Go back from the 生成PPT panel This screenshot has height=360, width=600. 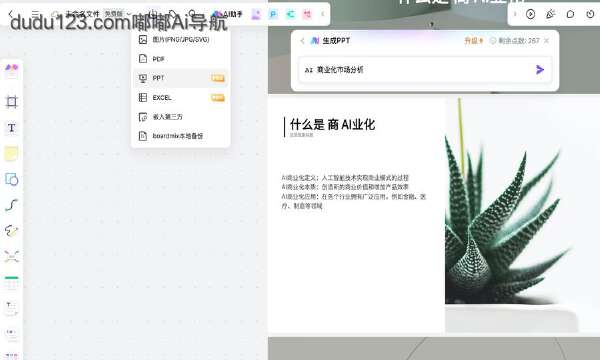click(302, 41)
